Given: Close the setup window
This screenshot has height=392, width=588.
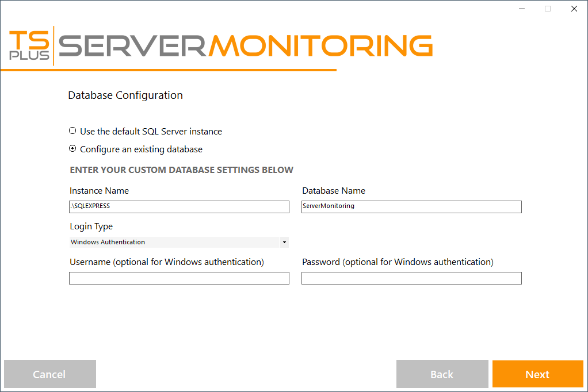Looking at the screenshot, I should pyautogui.click(x=574, y=9).
